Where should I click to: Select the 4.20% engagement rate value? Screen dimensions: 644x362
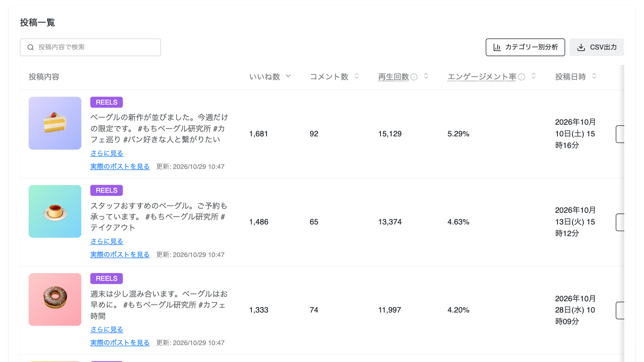point(458,310)
